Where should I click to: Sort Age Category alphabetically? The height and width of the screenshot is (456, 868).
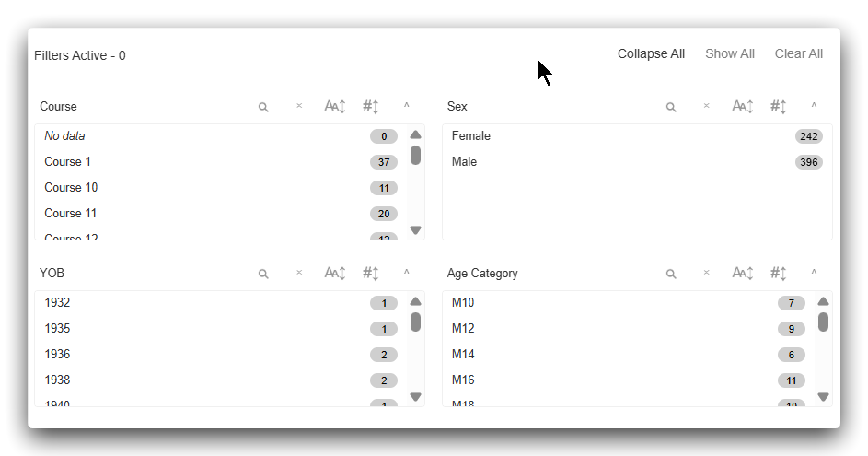(x=743, y=274)
